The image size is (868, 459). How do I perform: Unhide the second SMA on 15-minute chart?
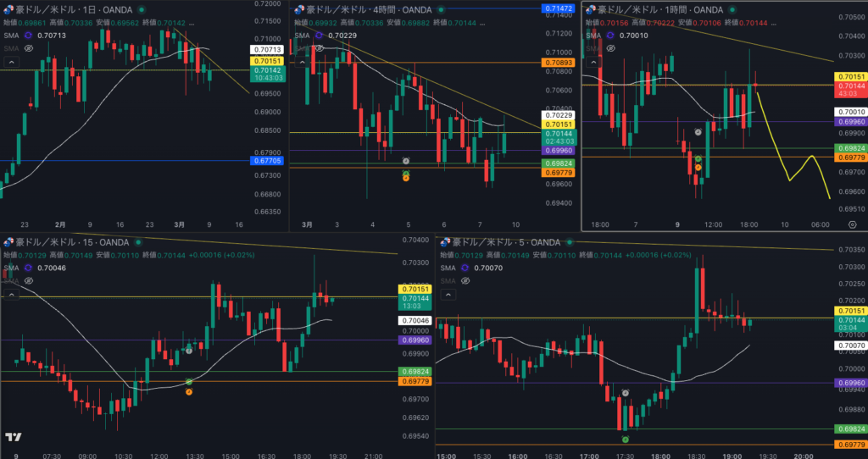28,280
